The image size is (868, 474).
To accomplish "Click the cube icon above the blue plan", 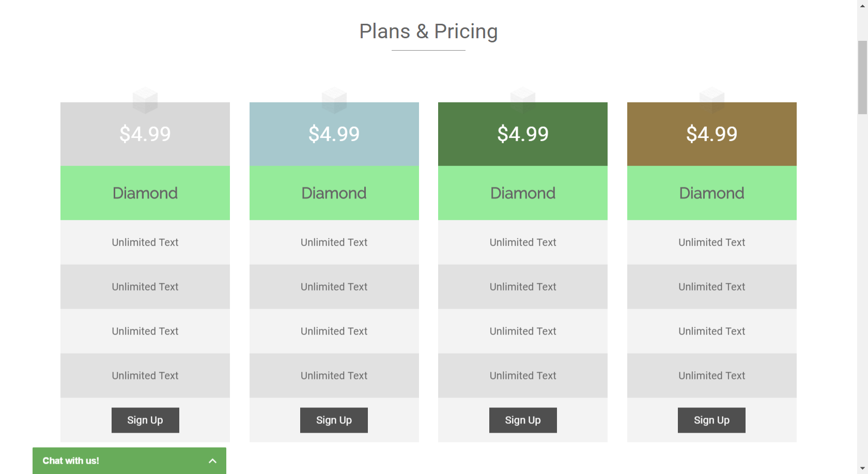I will (x=334, y=100).
